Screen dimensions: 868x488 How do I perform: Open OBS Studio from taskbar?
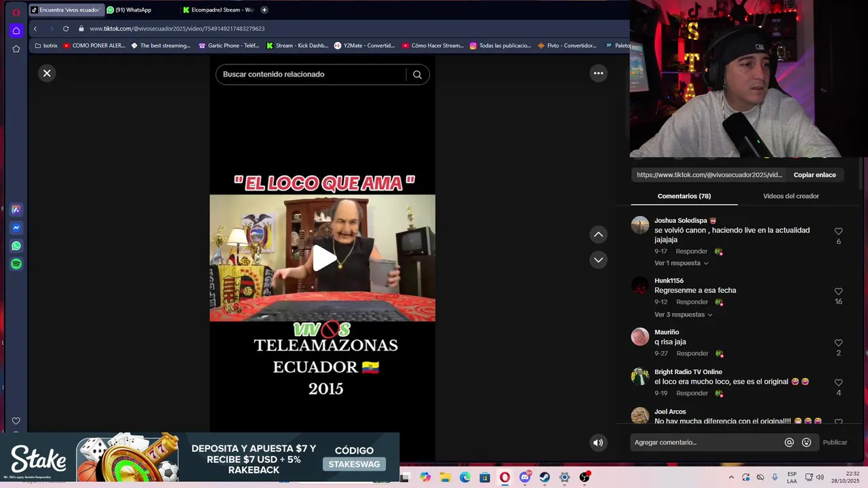[x=585, y=477]
